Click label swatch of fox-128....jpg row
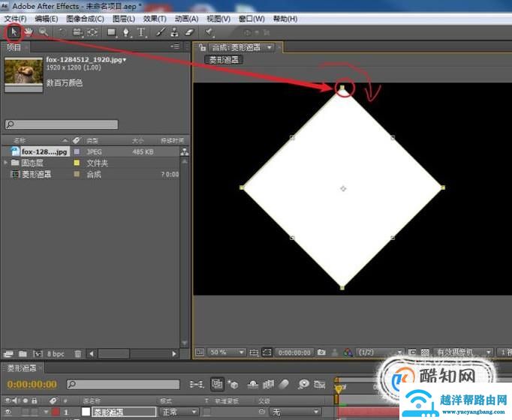This screenshot has width=512, height=420. [77, 151]
